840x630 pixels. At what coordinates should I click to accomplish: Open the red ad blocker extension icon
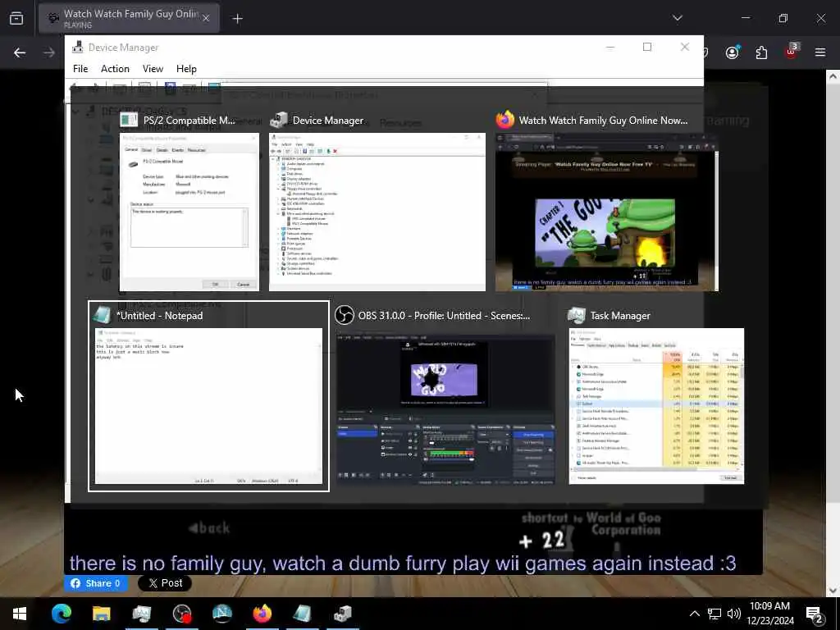coord(792,52)
